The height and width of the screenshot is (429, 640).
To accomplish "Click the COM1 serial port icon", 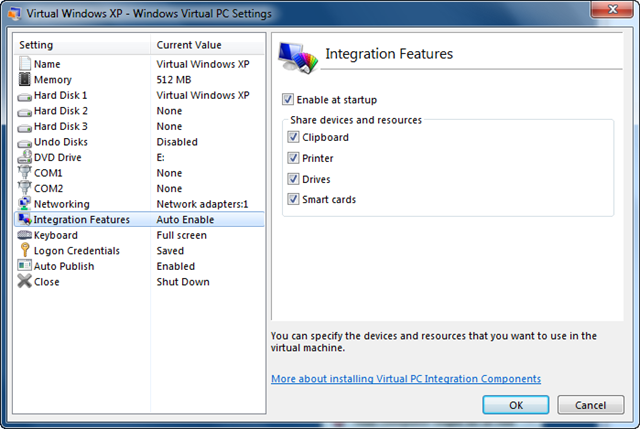I will [24, 173].
